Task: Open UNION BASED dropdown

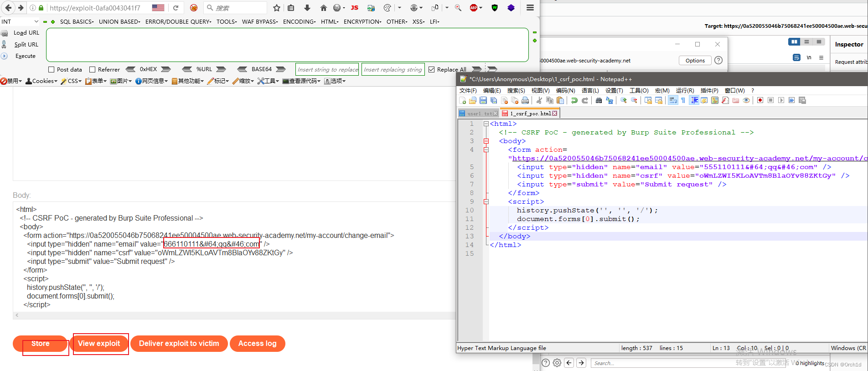Action: point(120,21)
